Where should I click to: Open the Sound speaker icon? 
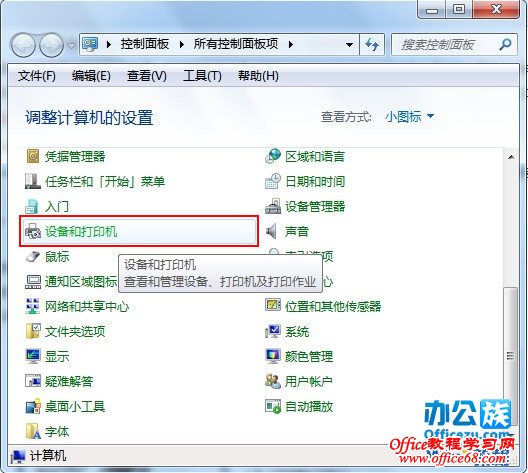(272, 232)
